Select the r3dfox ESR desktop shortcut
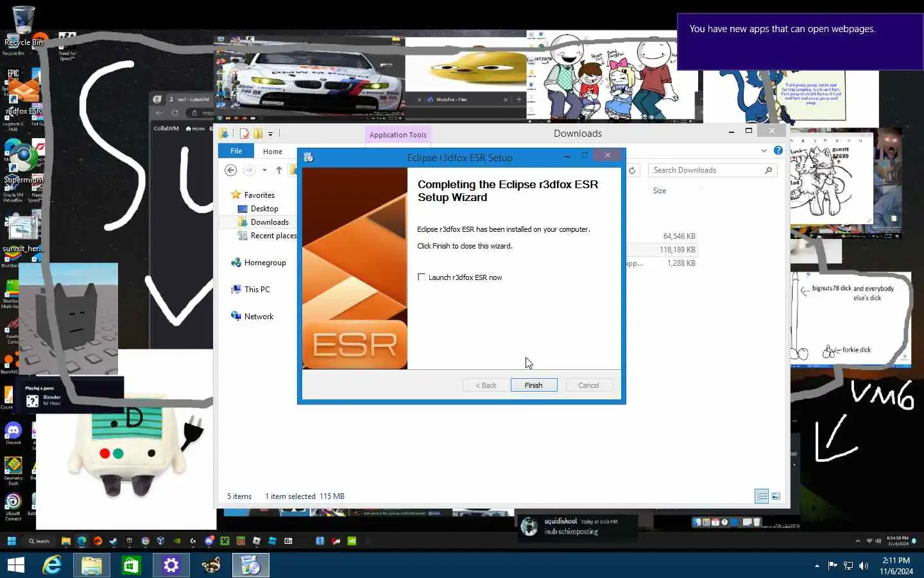The height and width of the screenshot is (578, 924). pos(24,96)
